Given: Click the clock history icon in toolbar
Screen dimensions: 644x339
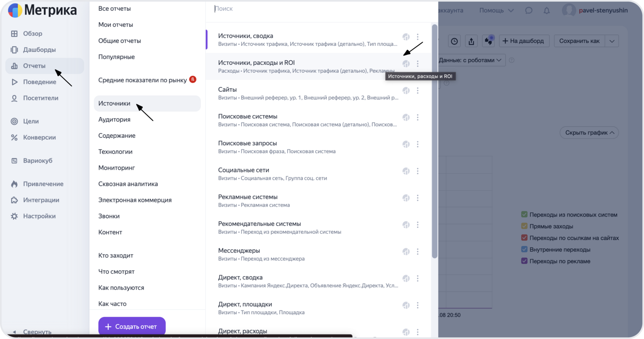Looking at the screenshot, I should click(454, 41).
